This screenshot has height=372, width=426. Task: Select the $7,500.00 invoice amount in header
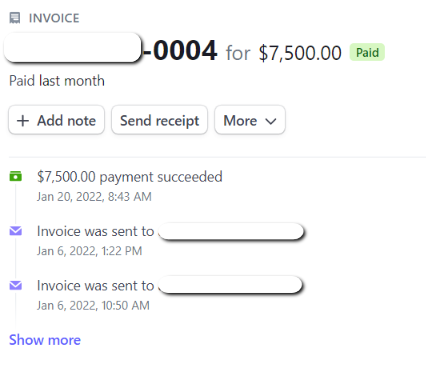click(x=300, y=53)
